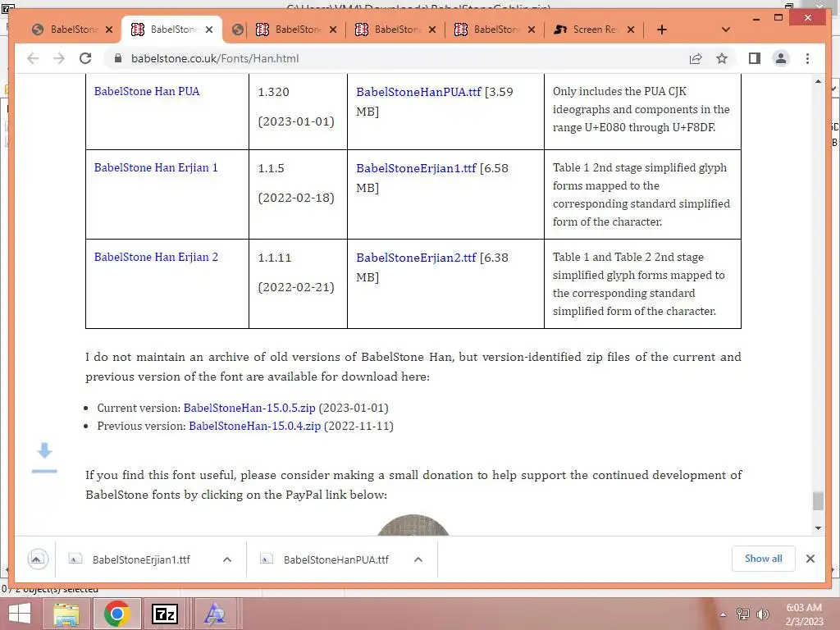The height and width of the screenshot is (630, 840).
Task: Select version text 1.1.11
Action: point(274,258)
